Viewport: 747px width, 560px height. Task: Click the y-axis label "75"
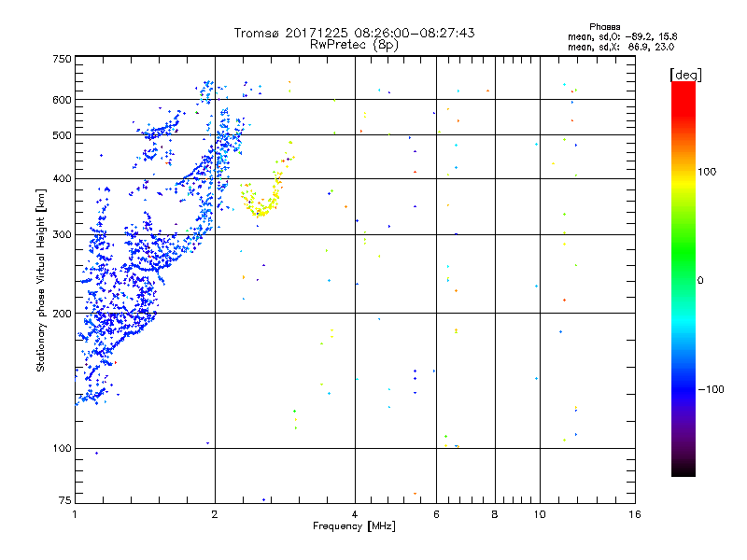pyautogui.click(x=65, y=500)
